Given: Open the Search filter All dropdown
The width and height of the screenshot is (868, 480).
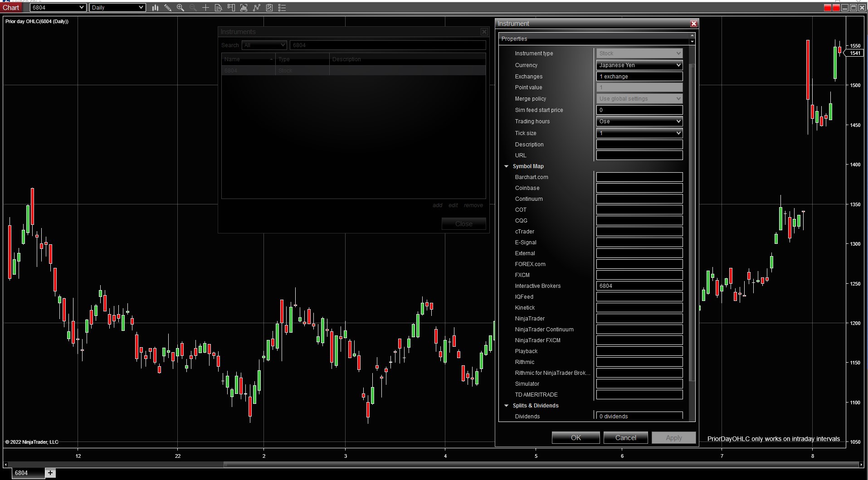Looking at the screenshot, I should point(264,45).
